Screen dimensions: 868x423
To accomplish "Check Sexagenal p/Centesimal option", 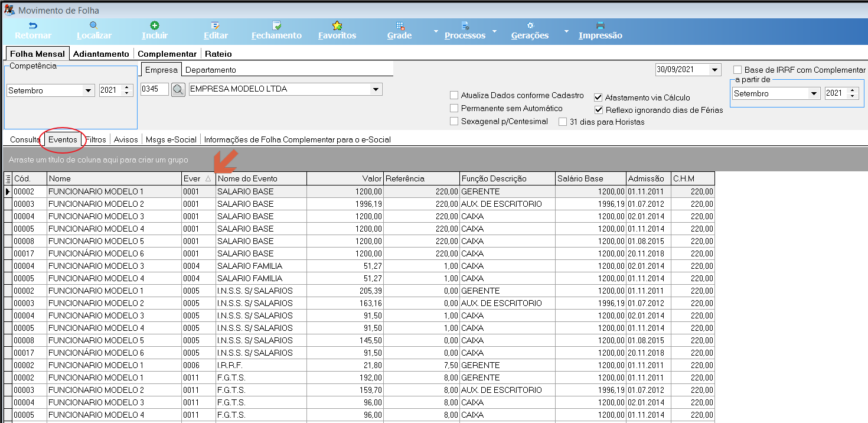I will point(454,121).
